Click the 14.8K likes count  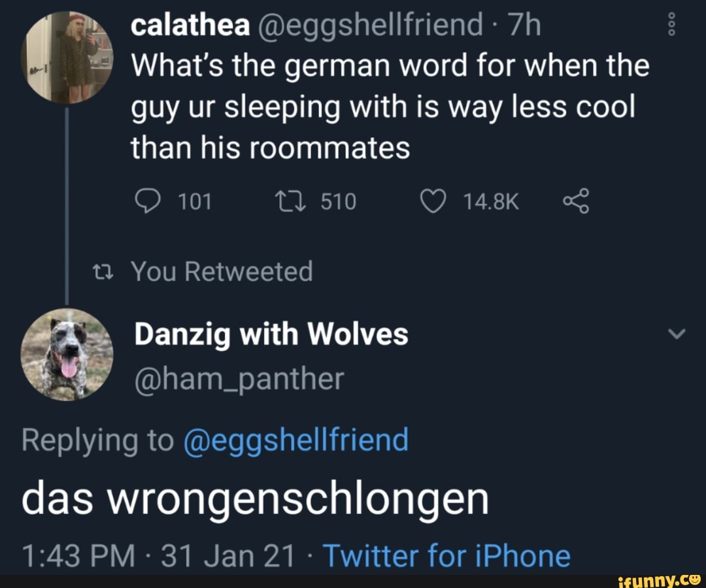(491, 201)
